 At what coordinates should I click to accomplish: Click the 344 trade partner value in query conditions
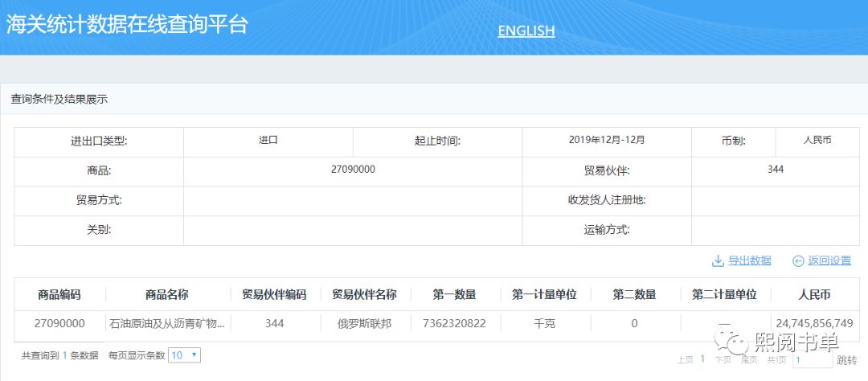(x=776, y=170)
